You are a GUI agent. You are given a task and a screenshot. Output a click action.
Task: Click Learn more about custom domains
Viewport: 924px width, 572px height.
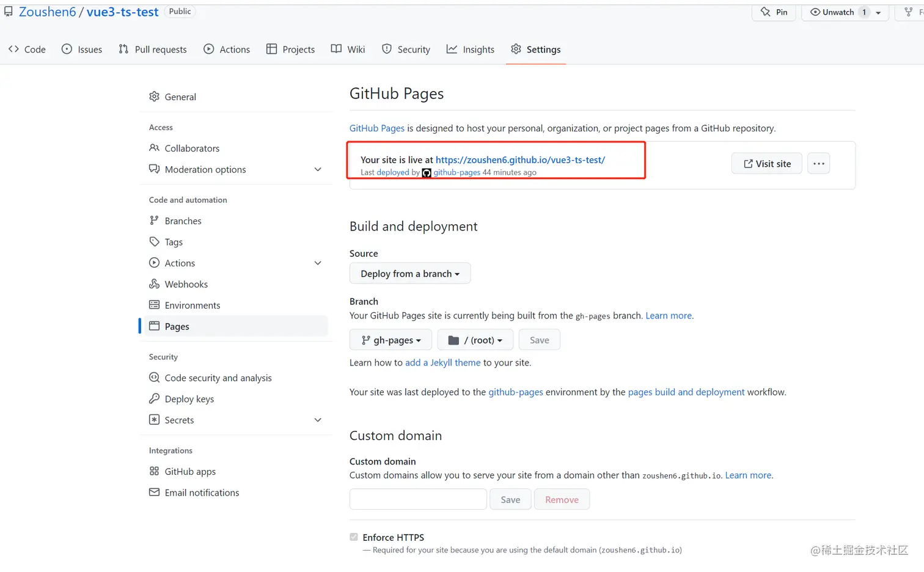click(x=748, y=475)
